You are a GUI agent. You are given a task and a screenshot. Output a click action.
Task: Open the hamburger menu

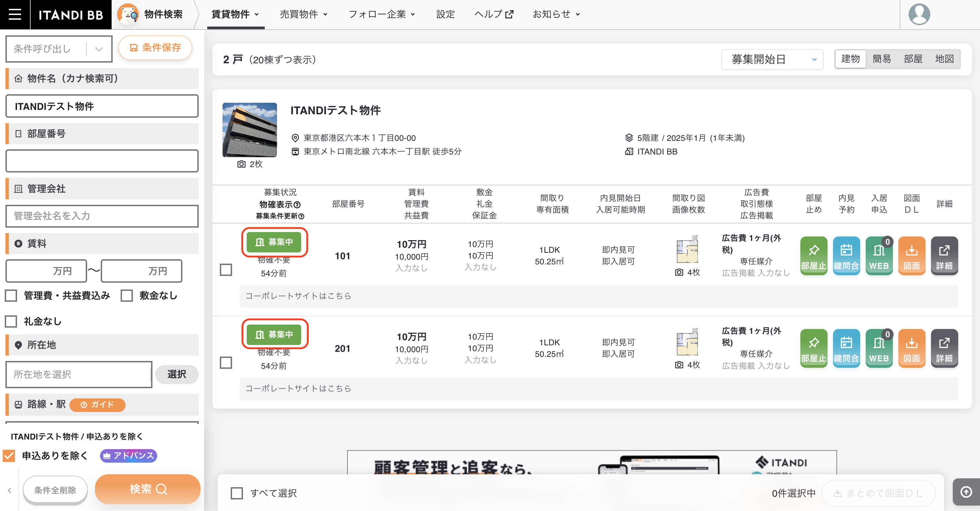[15, 14]
